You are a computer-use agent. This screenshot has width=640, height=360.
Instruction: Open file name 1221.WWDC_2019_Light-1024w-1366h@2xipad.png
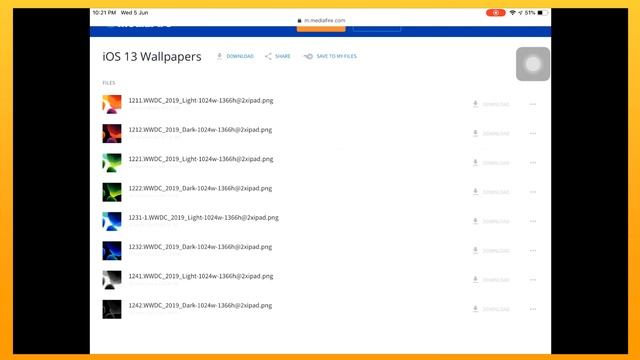click(201, 159)
